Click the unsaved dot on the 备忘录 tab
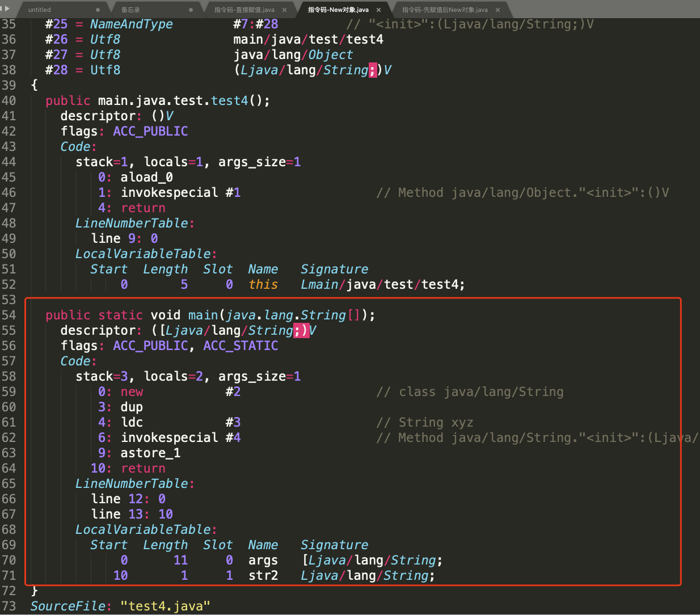This screenshot has height=615, width=700. [x=191, y=10]
